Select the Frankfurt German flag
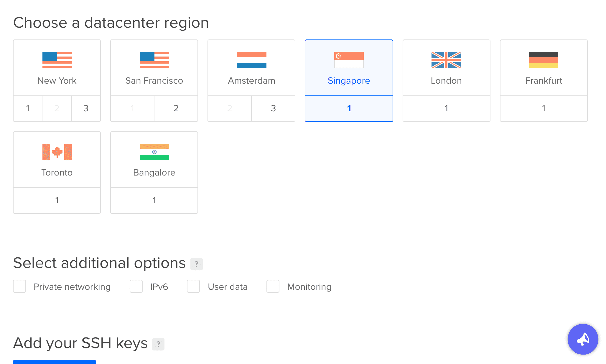The width and height of the screenshot is (606, 364). coord(543,60)
